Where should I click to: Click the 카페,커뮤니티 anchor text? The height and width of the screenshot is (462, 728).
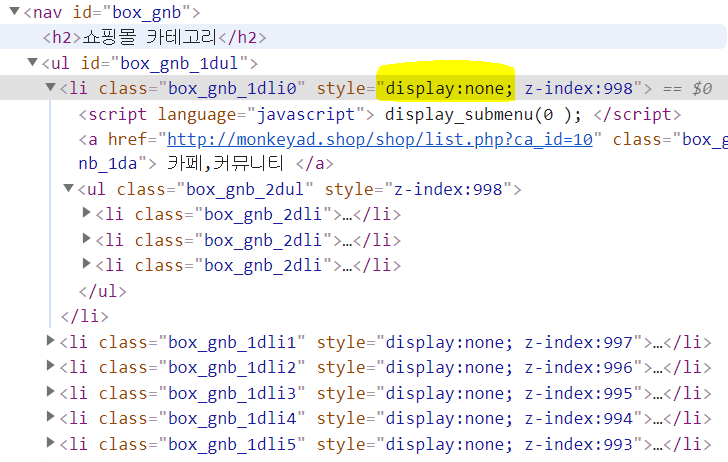click(x=225, y=163)
